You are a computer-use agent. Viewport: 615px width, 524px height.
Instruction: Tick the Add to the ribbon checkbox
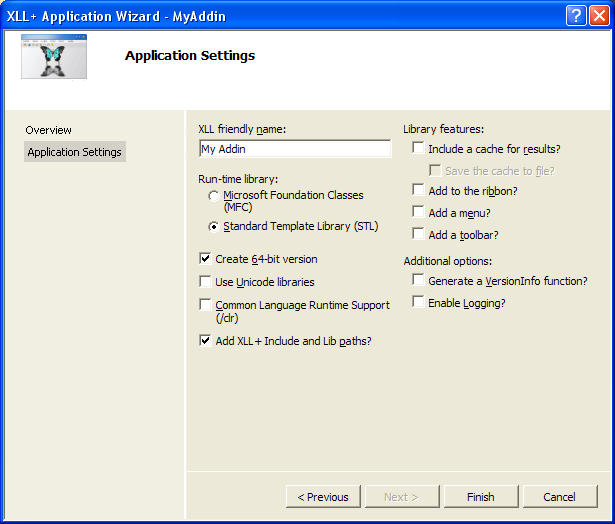pyautogui.click(x=418, y=190)
